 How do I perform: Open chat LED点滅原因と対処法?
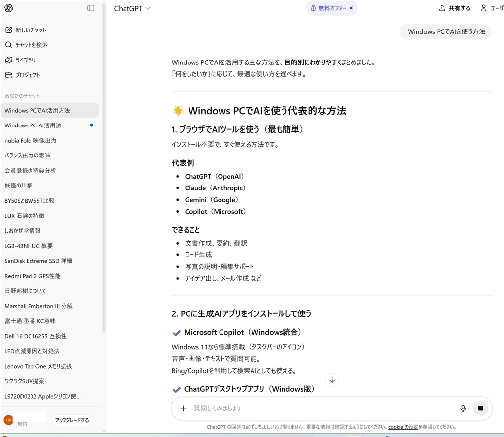coord(50,351)
